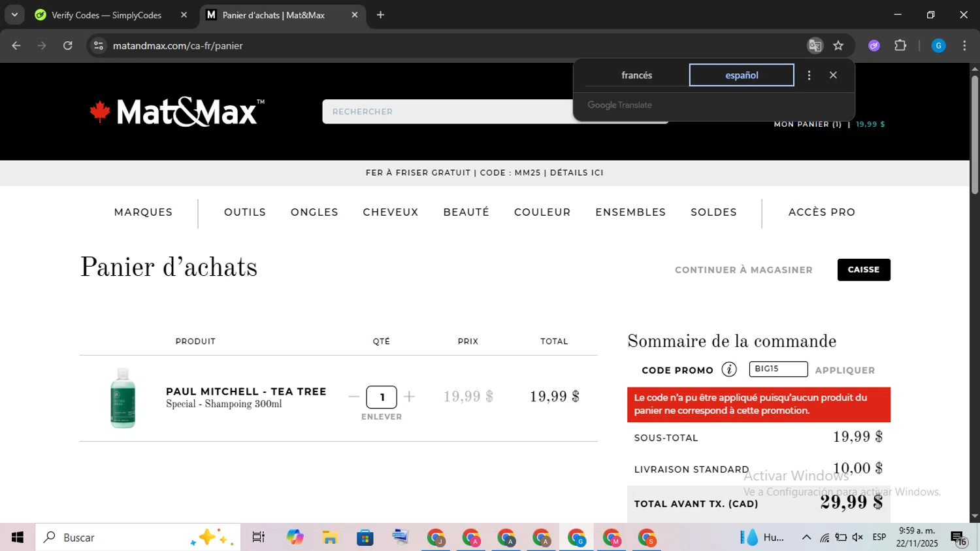980x551 pixels.
Task: Click Enlever to remove the item
Action: (382, 417)
